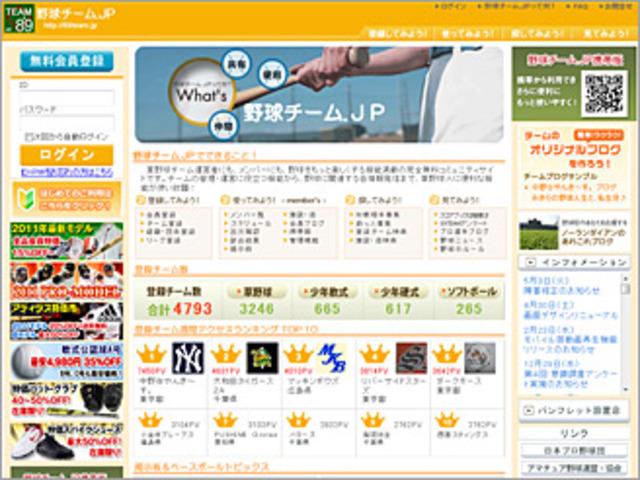Open the 2011年最新モデル ad banner
Screen dimensions: 640x480
67,241
